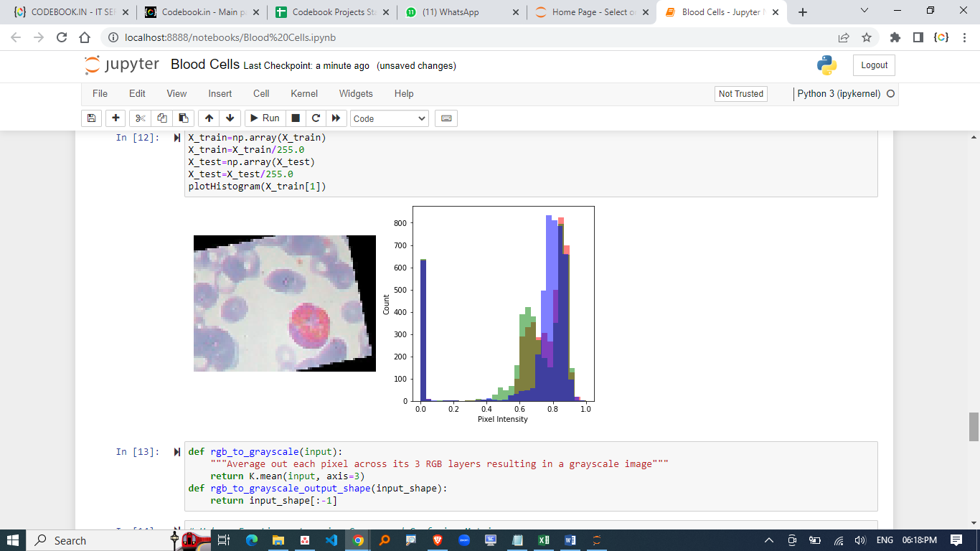The height and width of the screenshot is (551, 980).
Task: Open Word from the taskbar
Action: click(x=570, y=540)
